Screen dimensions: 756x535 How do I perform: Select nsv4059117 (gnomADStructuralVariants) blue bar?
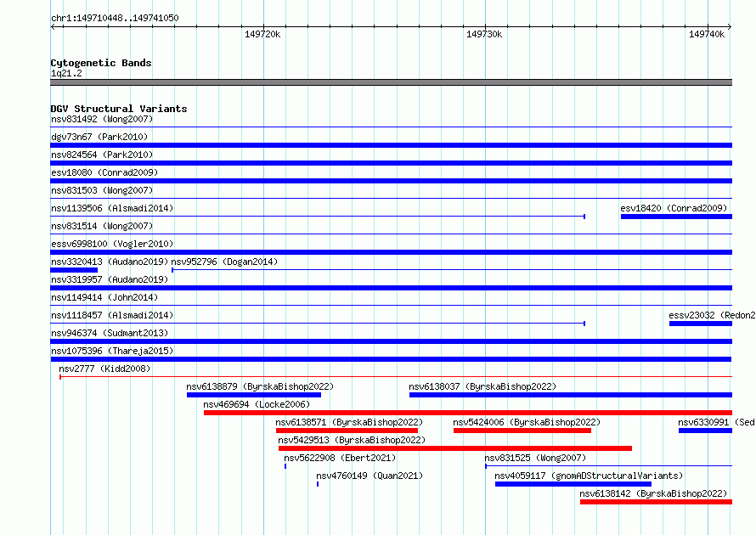(x=573, y=484)
